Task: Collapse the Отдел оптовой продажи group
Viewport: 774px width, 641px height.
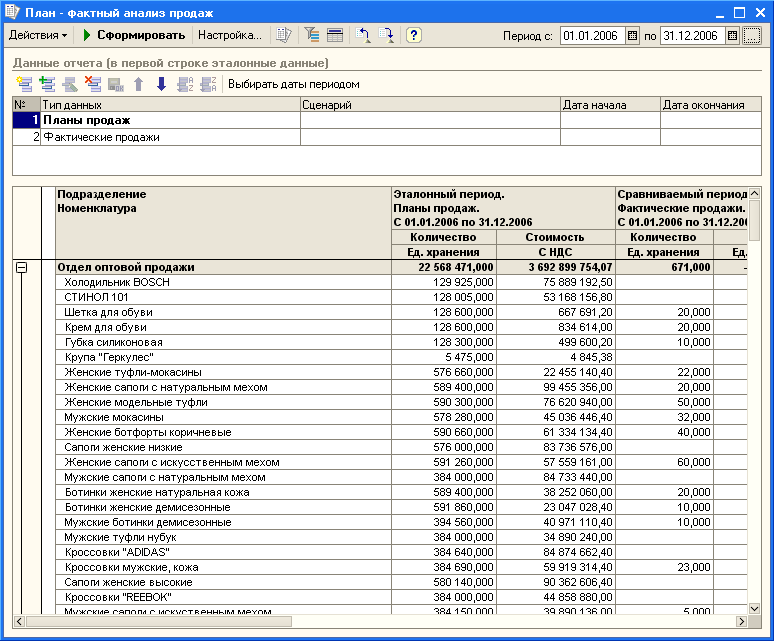Action: [x=21, y=267]
